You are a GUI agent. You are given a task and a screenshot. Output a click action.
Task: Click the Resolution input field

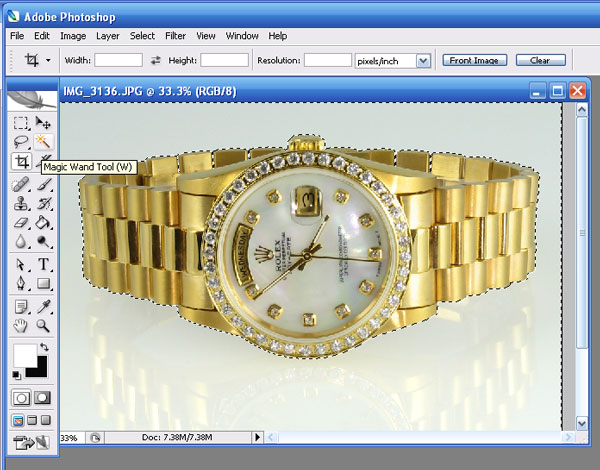(x=328, y=60)
